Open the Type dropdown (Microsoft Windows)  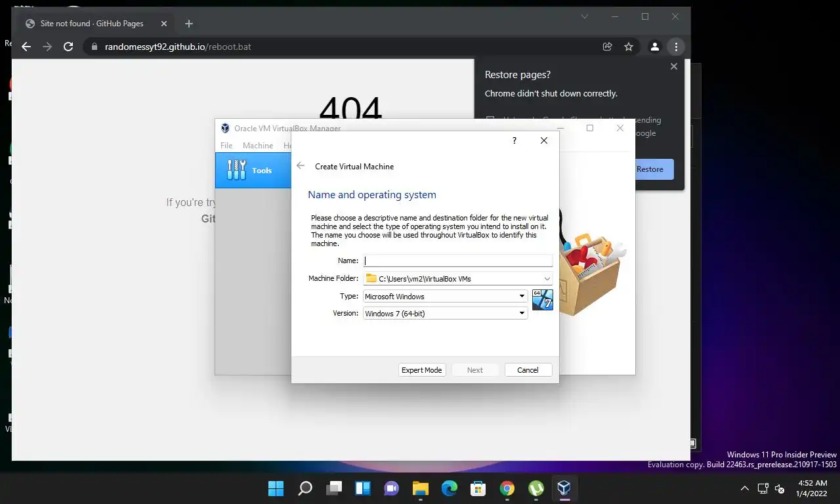click(x=446, y=297)
